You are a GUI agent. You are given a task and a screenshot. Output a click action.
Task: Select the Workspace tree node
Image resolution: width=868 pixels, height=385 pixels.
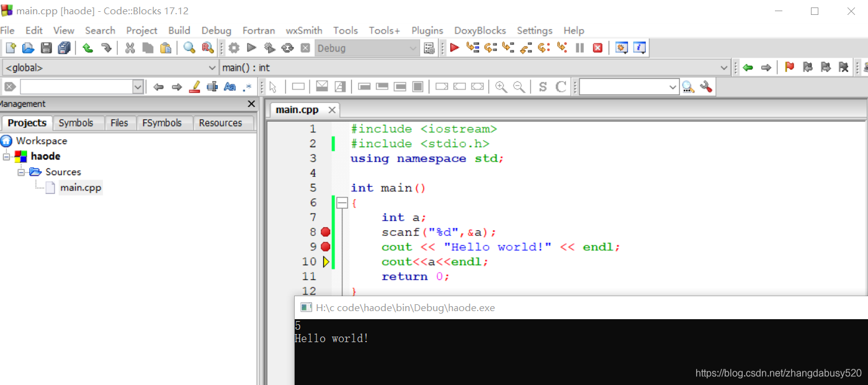tap(41, 141)
